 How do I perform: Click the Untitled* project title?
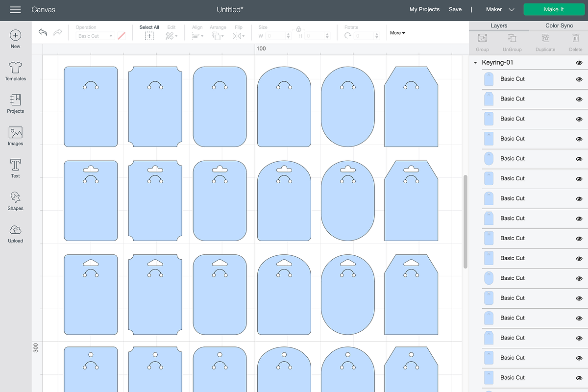pos(230,9)
